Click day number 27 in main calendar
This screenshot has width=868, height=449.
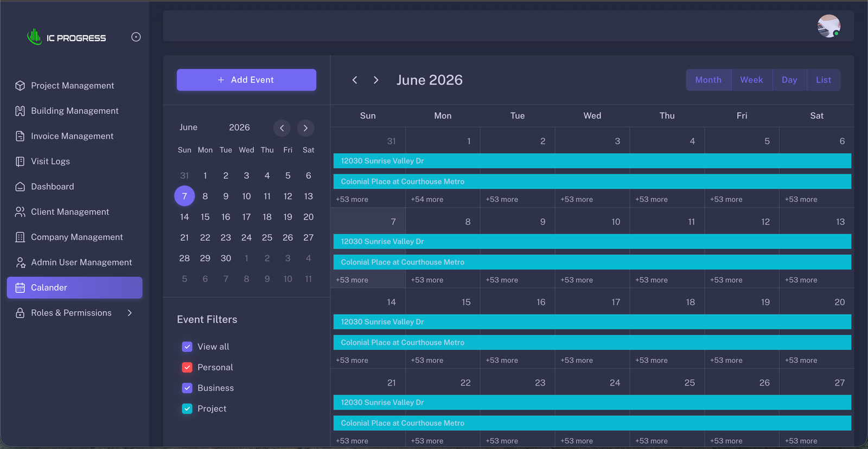[840, 383]
